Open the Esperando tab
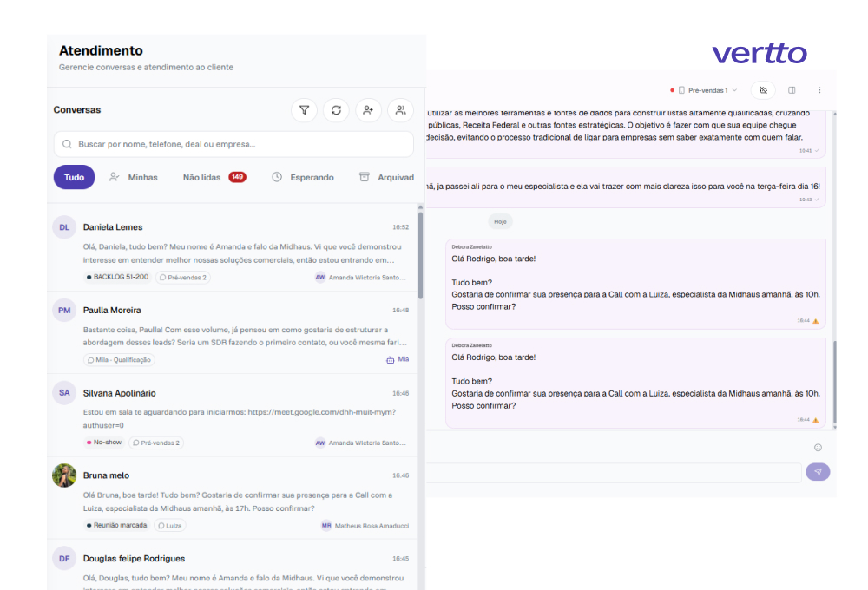This screenshot has height=590, width=868. (303, 177)
